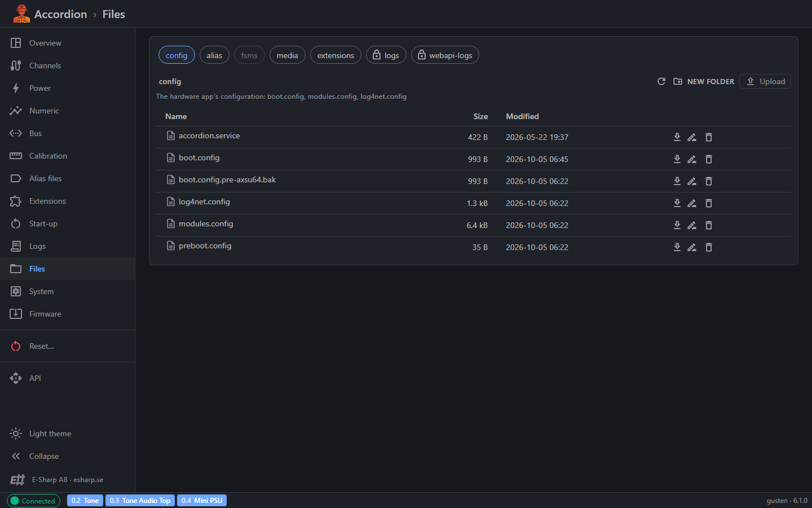Viewport: 812px width, 508px height.
Task: Select the log4net.config file name
Action: [204, 202]
